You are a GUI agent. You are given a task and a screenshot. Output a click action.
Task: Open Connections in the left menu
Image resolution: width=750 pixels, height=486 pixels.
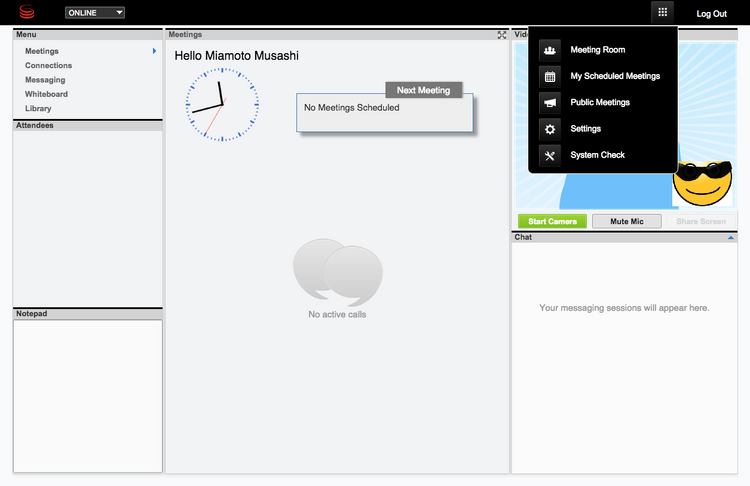click(48, 66)
